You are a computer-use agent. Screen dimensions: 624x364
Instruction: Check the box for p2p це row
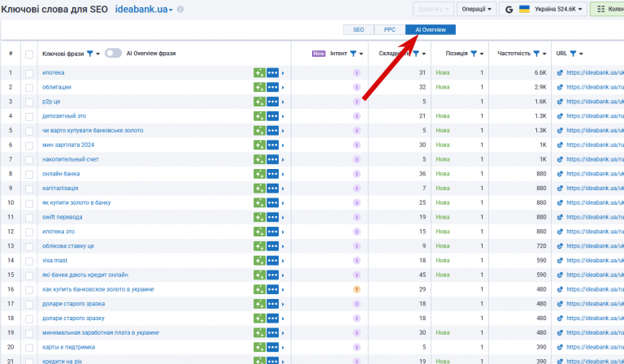click(29, 102)
